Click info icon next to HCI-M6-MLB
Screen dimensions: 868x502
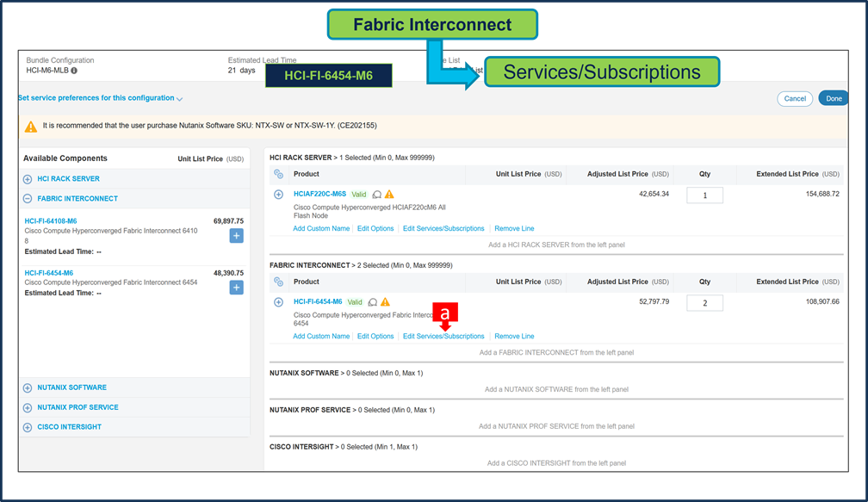[x=74, y=71]
